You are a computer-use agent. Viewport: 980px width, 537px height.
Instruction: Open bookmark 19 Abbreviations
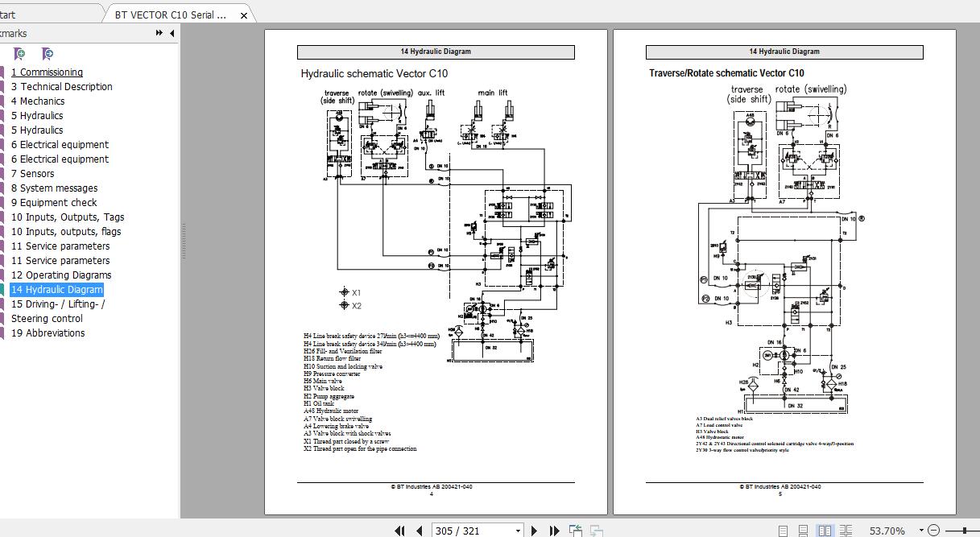(x=48, y=333)
